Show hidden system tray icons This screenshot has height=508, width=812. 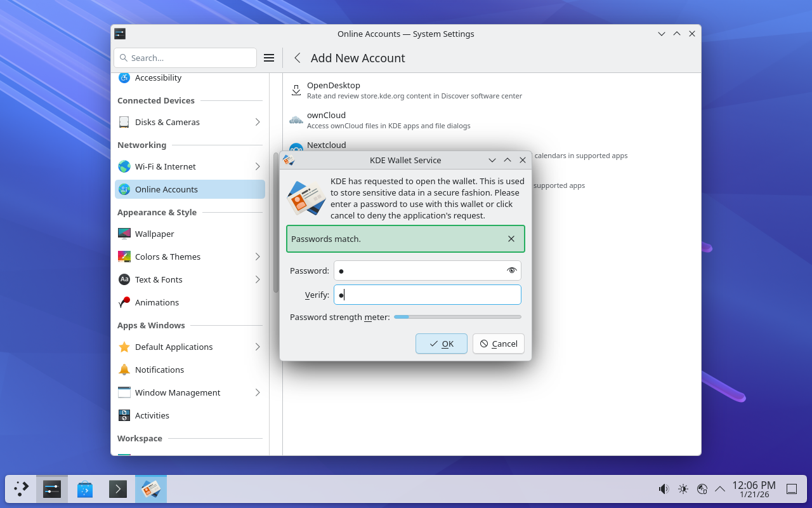[720, 489]
